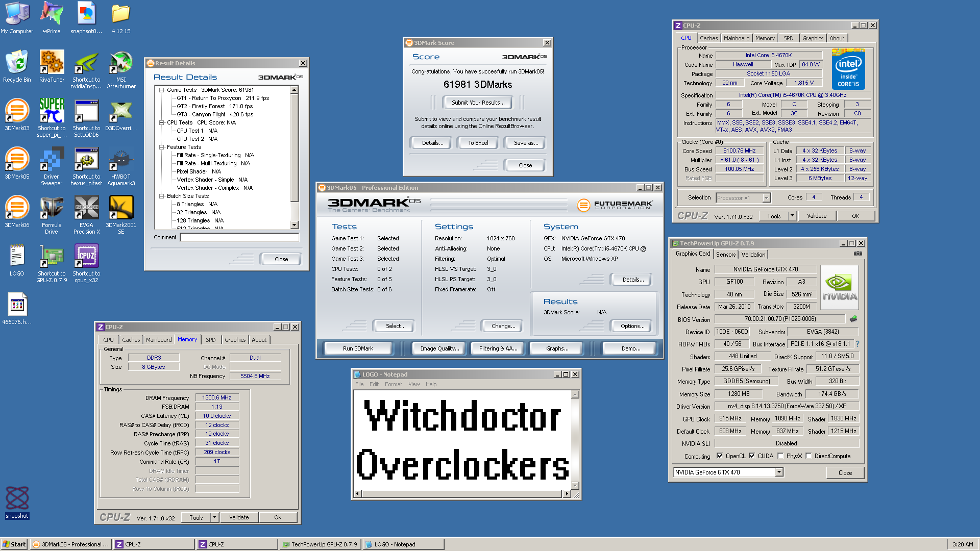Open the LOGO text file icon
Screen dimensions: 980x551
(17, 259)
